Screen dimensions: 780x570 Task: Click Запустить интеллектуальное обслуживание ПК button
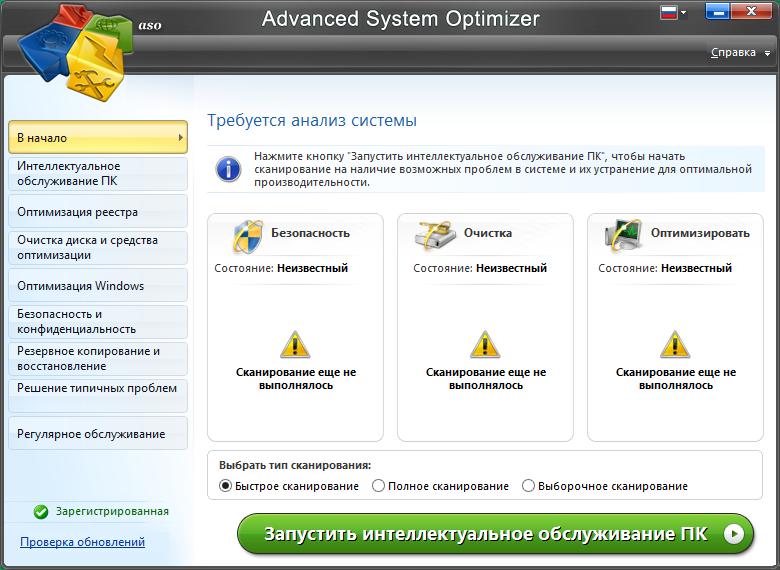pos(495,534)
